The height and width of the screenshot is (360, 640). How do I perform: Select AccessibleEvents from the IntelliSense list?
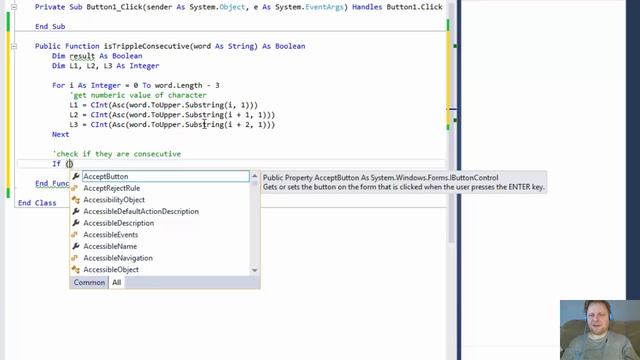111,235
